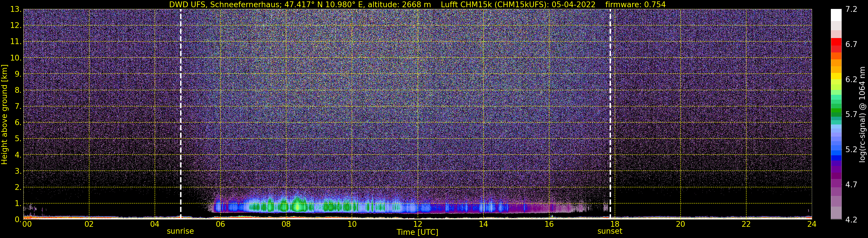The height and width of the screenshot is (238, 868).
Task: Click the 'log(rc-signal) @ 1064 nm' colorbar title
Action: [862, 114]
